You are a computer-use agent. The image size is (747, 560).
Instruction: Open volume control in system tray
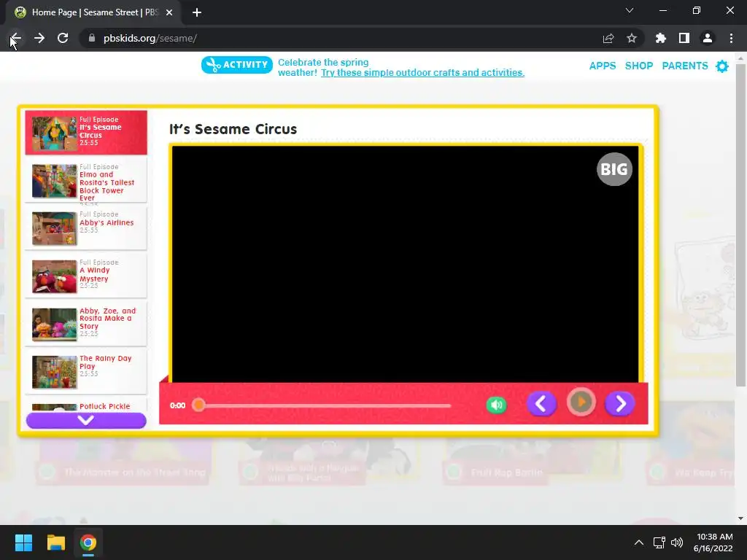click(x=676, y=542)
